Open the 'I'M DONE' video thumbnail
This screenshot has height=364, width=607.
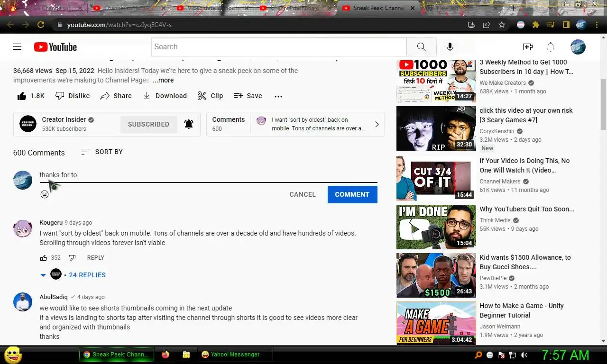point(436,227)
